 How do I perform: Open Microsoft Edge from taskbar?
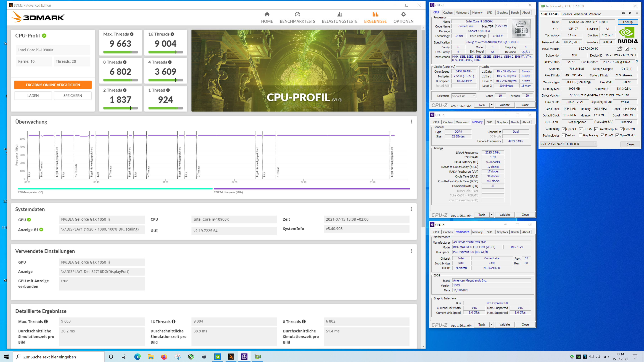[x=137, y=357]
